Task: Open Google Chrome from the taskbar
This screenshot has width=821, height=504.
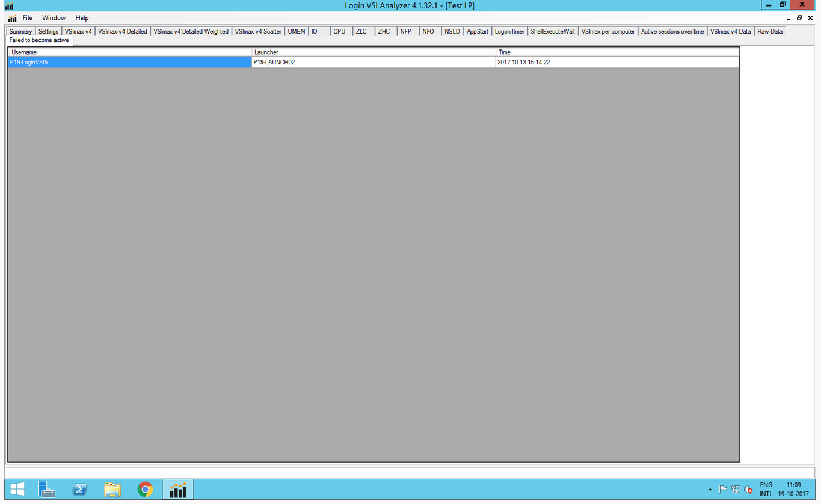Action: pos(145,490)
